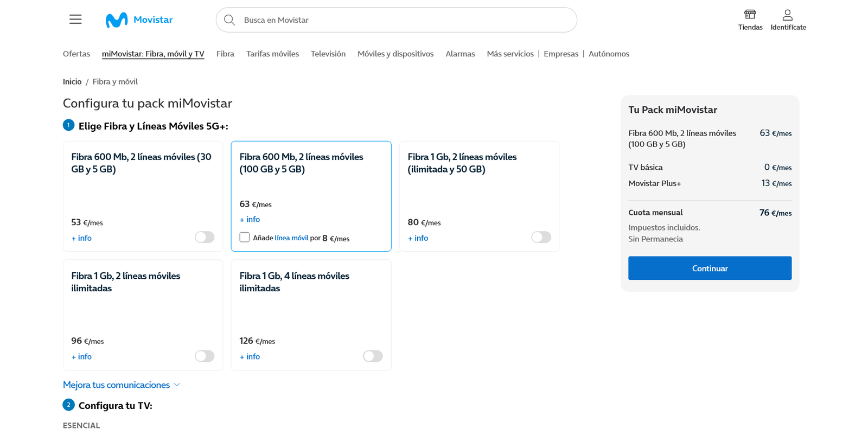Screen dimensions: 868x435
Task: Open the Televisión menu
Action: (x=328, y=54)
